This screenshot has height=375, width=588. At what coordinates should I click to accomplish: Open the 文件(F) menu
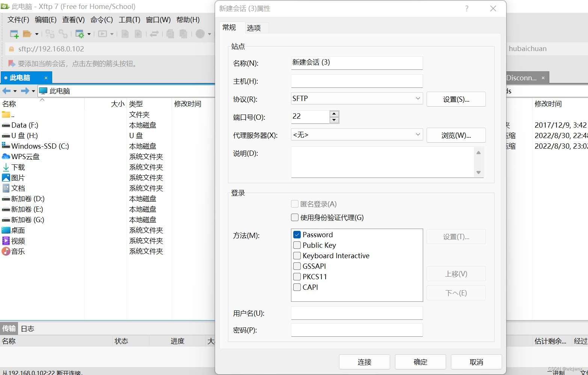point(18,20)
